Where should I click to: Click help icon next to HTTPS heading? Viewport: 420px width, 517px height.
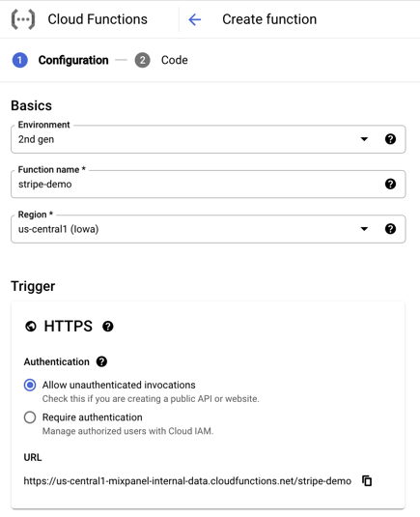108,327
